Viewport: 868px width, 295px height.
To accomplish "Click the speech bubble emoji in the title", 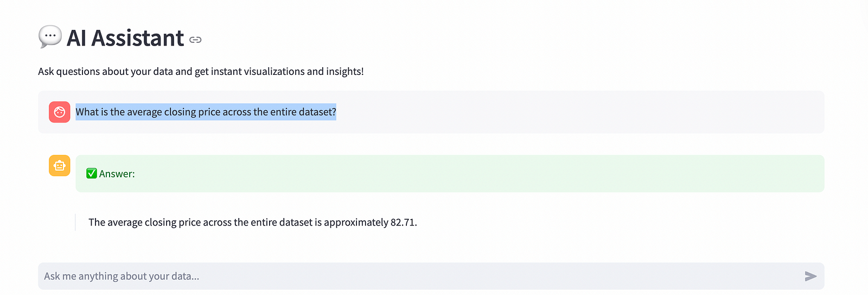I will pyautogui.click(x=50, y=37).
